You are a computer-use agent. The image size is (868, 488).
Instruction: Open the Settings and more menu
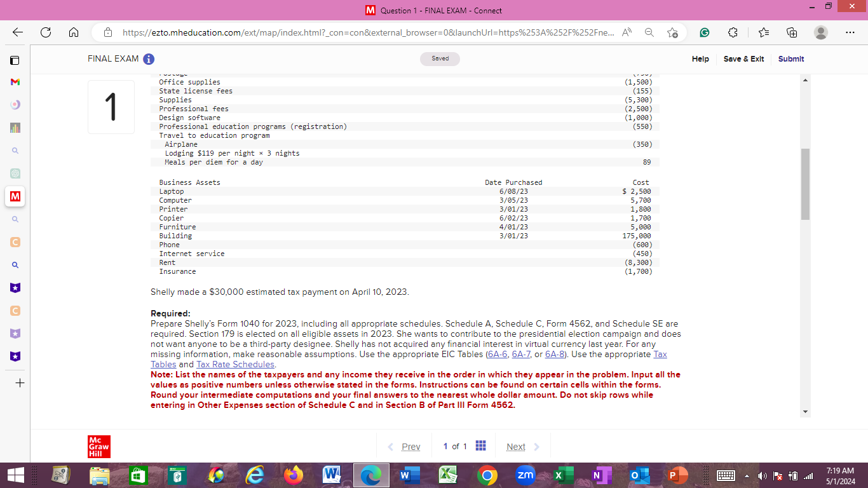(x=850, y=32)
